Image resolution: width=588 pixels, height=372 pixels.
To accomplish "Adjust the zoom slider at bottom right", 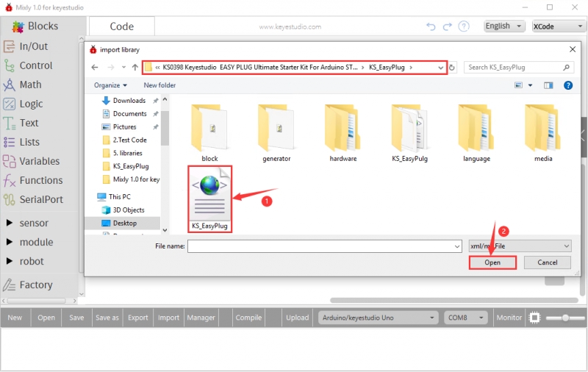I will 565,318.
